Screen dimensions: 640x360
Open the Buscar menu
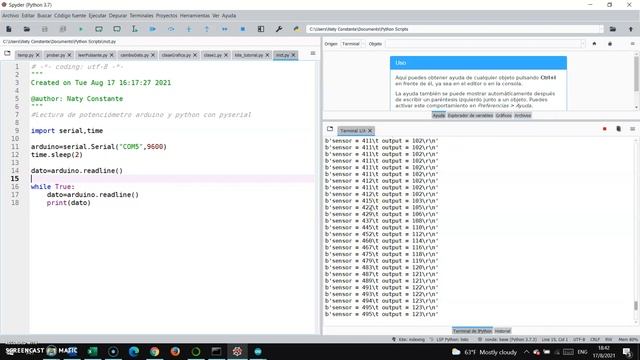tap(44, 16)
